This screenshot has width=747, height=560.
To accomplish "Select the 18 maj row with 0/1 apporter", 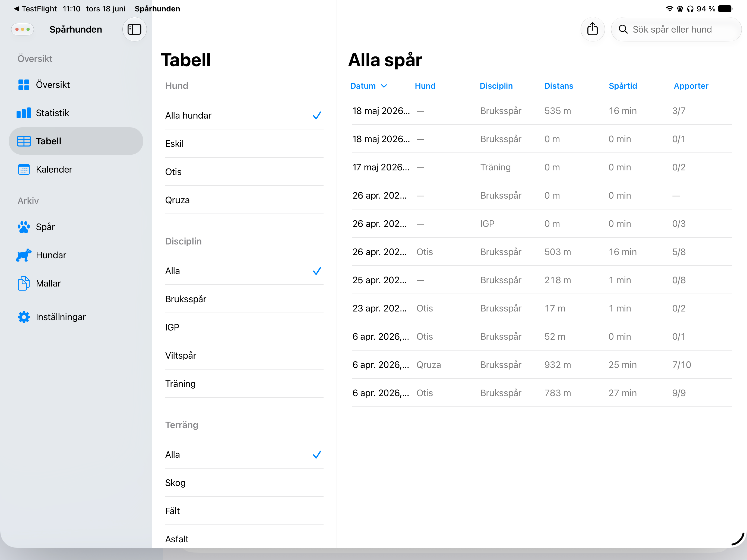I will 542,139.
